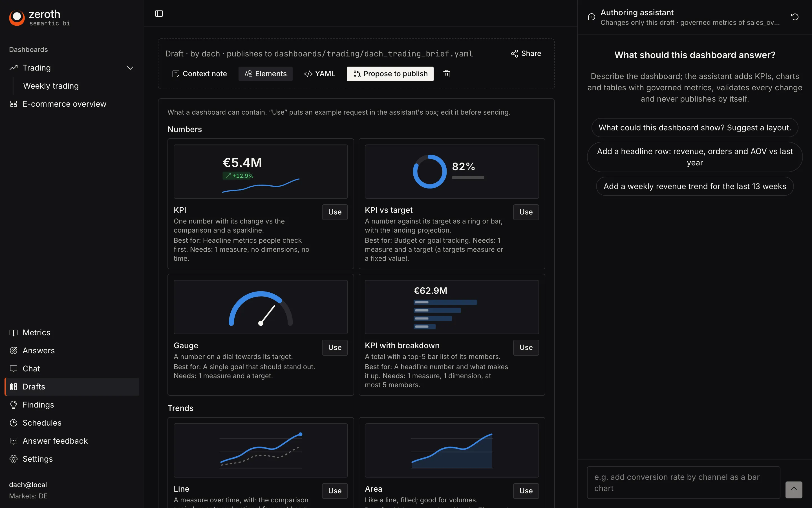Click the Answer feedback icon
Viewport: 812px width, 508px height.
14,441
